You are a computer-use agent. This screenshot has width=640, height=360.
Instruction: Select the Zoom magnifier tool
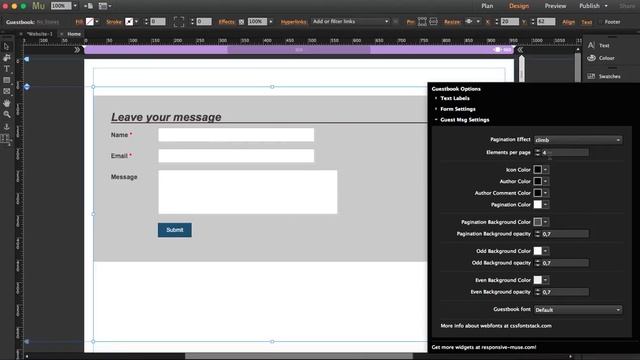tap(7, 115)
